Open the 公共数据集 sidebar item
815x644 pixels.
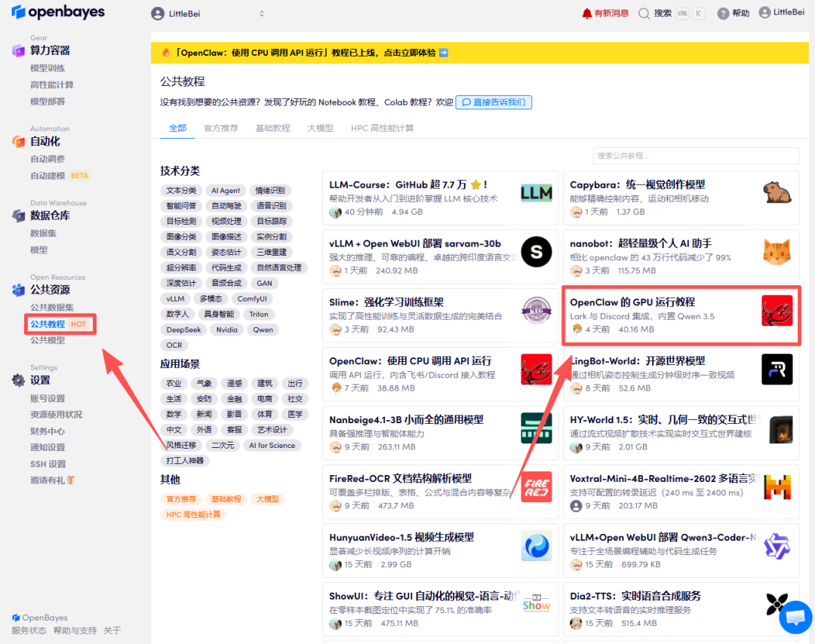coord(51,308)
